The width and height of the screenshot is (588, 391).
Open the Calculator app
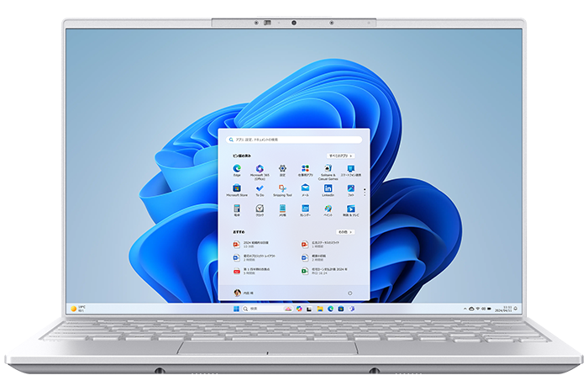[237, 209]
